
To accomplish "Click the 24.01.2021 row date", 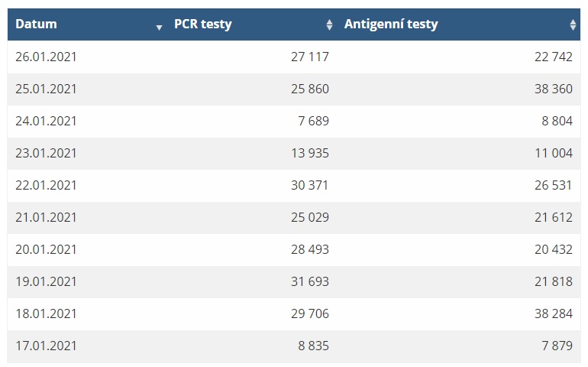I will [x=46, y=121].
